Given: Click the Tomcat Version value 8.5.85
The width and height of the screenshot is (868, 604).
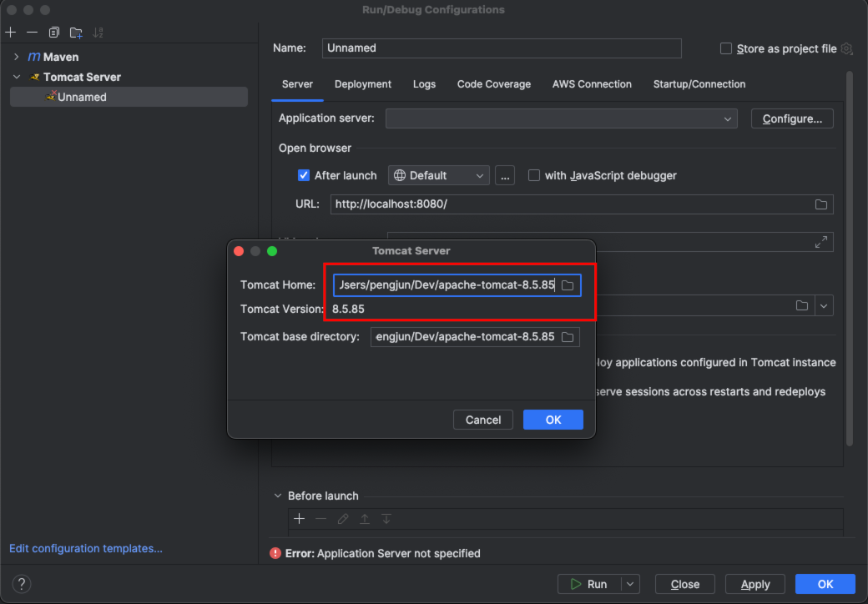Looking at the screenshot, I should [x=348, y=310].
